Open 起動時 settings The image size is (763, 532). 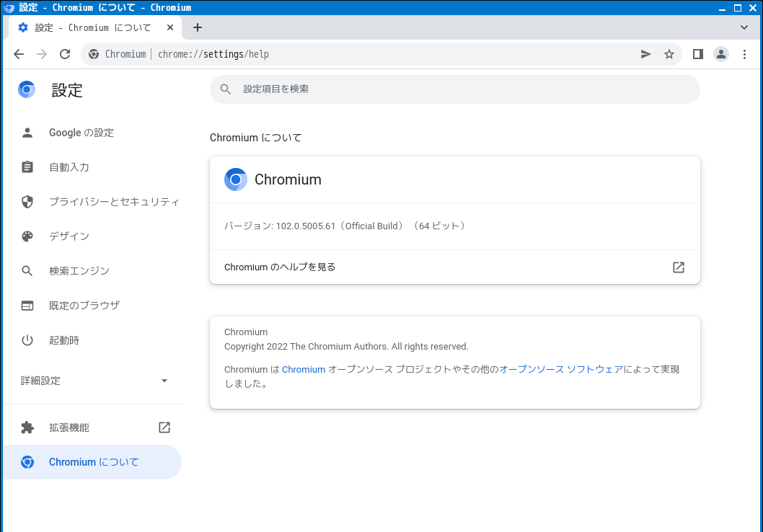92,340
